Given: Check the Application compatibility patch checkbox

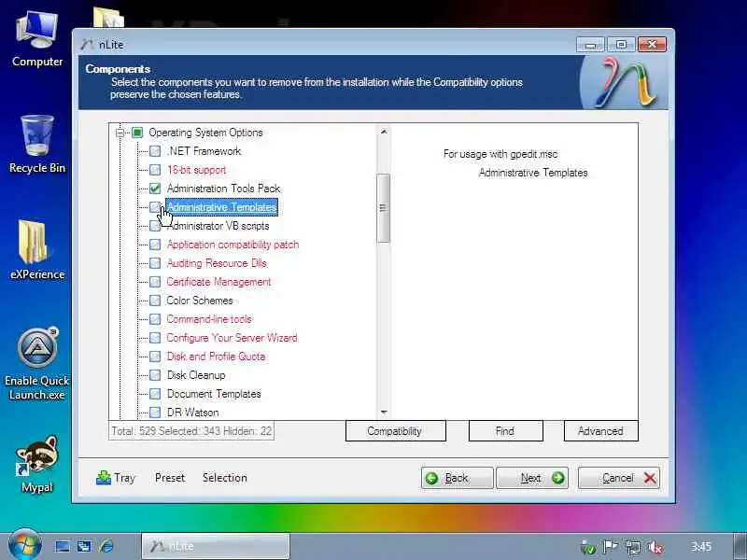Looking at the screenshot, I should [155, 245].
